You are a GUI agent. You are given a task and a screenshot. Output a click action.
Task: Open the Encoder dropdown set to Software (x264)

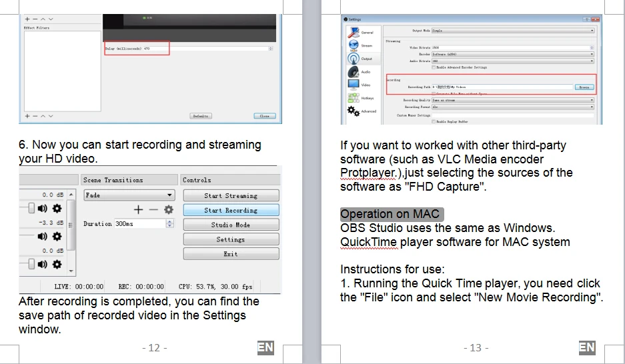click(513, 54)
